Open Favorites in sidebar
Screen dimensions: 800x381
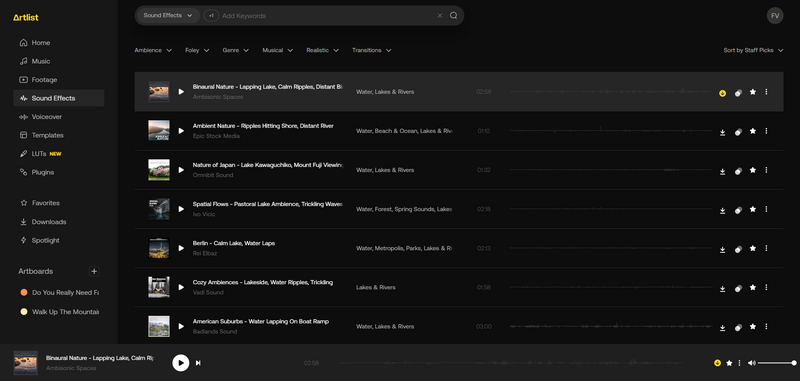(59, 203)
